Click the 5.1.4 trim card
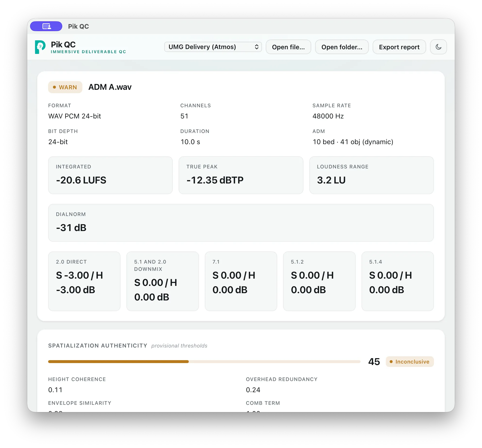This screenshot has height=448, width=482. point(397,281)
